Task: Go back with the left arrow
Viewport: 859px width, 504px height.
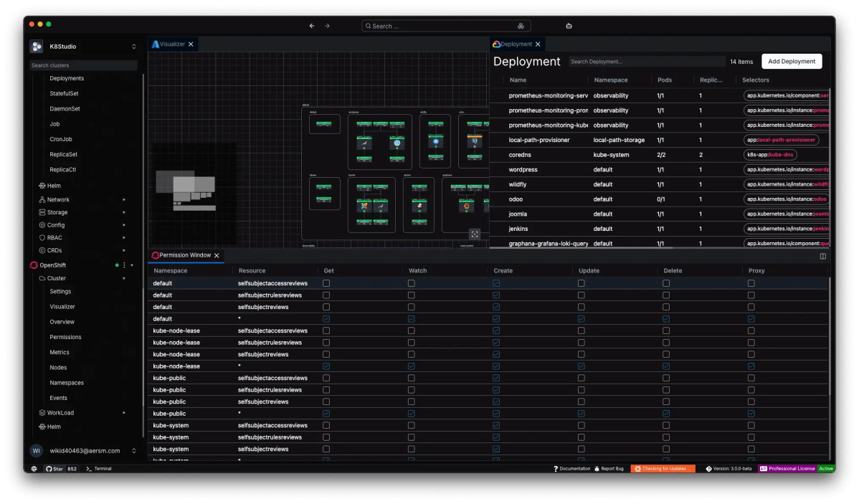Action: [x=312, y=26]
